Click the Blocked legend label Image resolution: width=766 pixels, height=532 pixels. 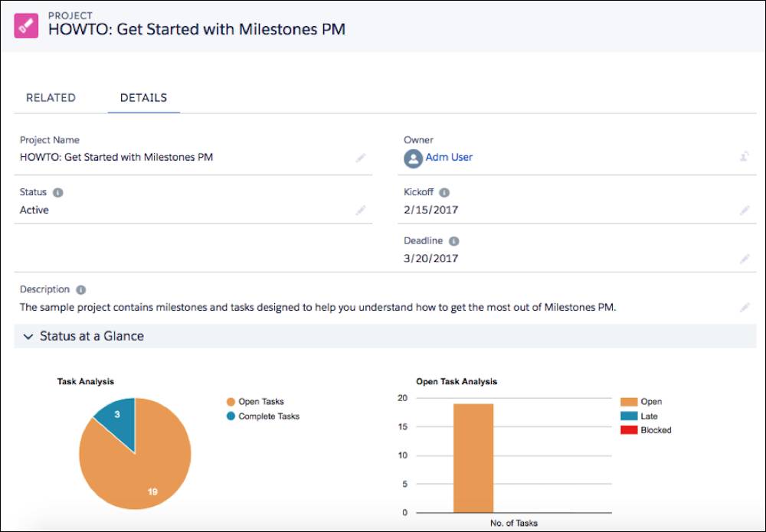[x=656, y=430]
